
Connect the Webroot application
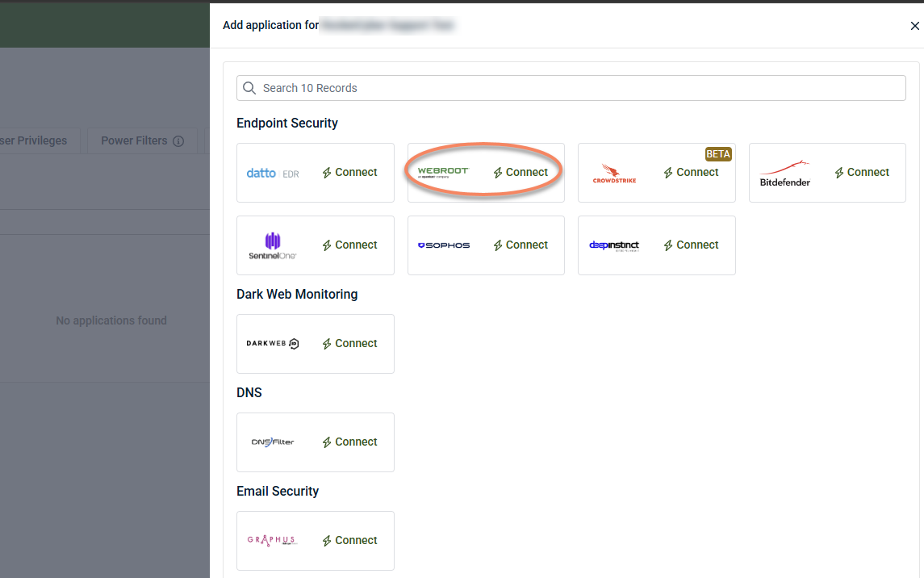[x=521, y=173]
